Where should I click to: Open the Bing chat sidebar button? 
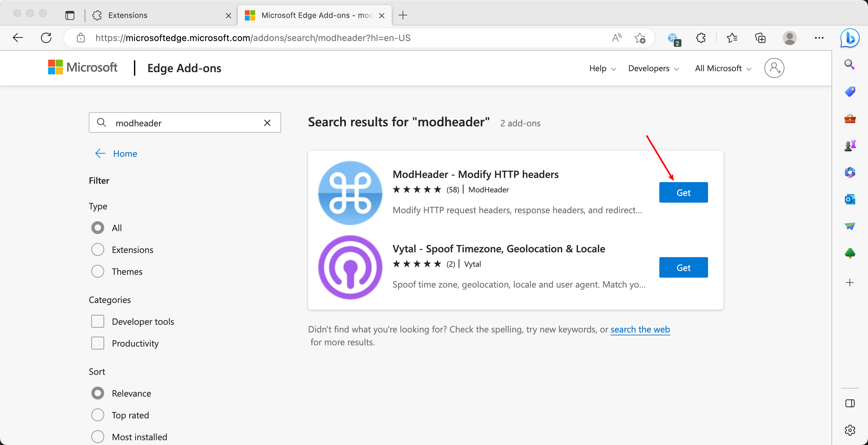pyautogui.click(x=849, y=38)
